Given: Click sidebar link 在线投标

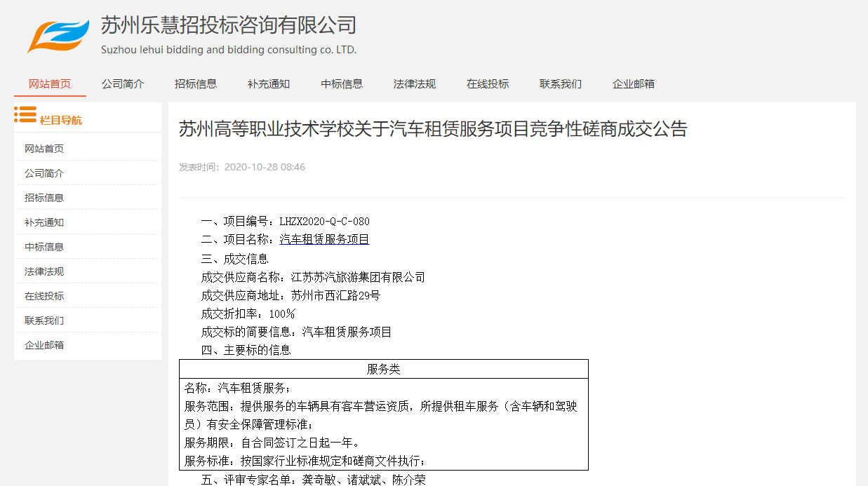Looking at the screenshot, I should point(44,296).
